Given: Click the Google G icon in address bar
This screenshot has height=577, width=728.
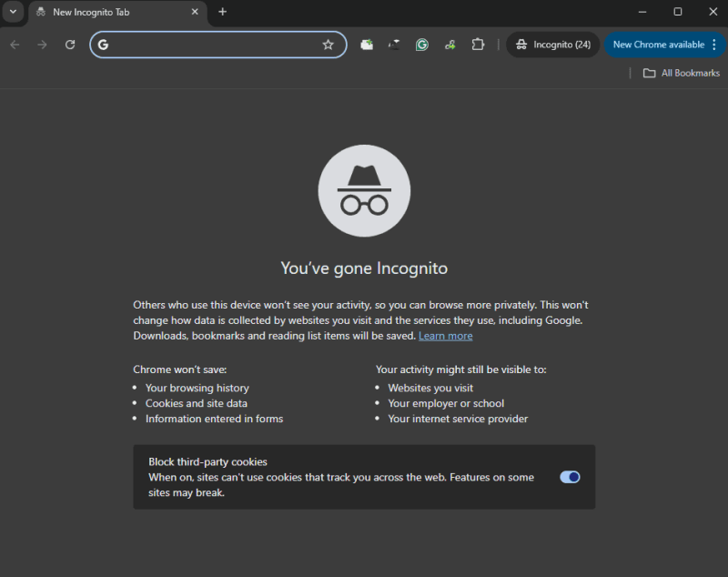Looking at the screenshot, I should tap(103, 45).
